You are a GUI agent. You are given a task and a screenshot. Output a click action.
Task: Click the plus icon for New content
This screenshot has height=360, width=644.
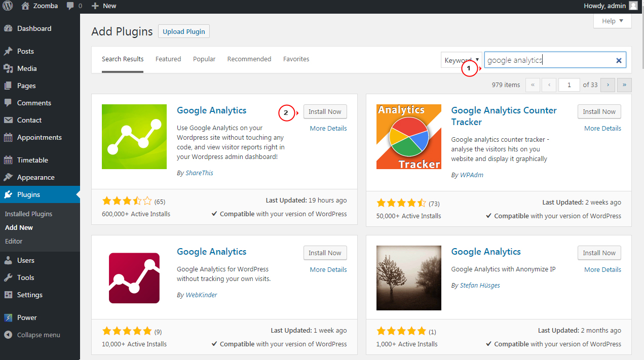tap(95, 6)
